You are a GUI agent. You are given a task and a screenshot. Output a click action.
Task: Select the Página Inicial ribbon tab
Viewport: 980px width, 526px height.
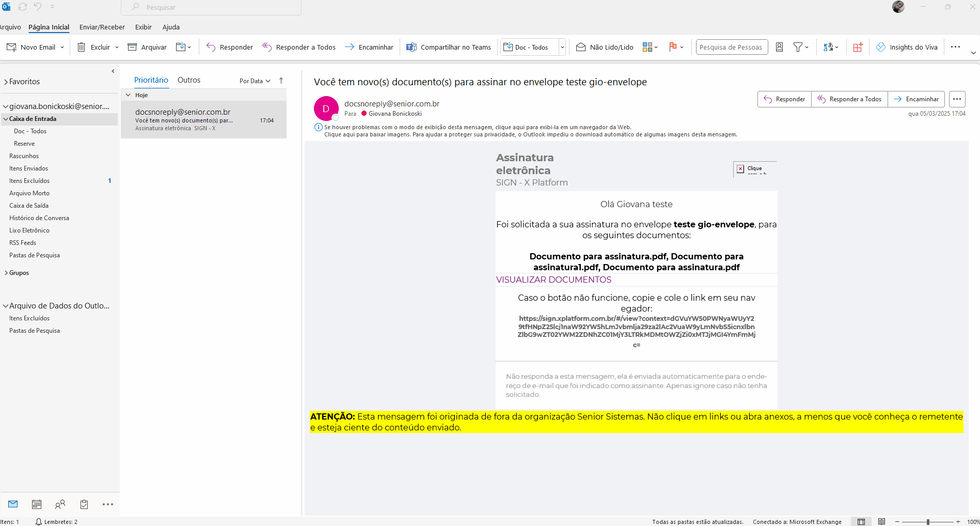click(x=49, y=27)
